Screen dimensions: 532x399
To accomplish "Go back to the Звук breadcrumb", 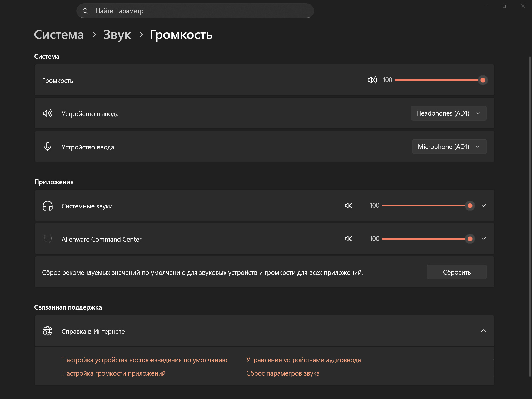I will pyautogui.click(x=117, y=35).
